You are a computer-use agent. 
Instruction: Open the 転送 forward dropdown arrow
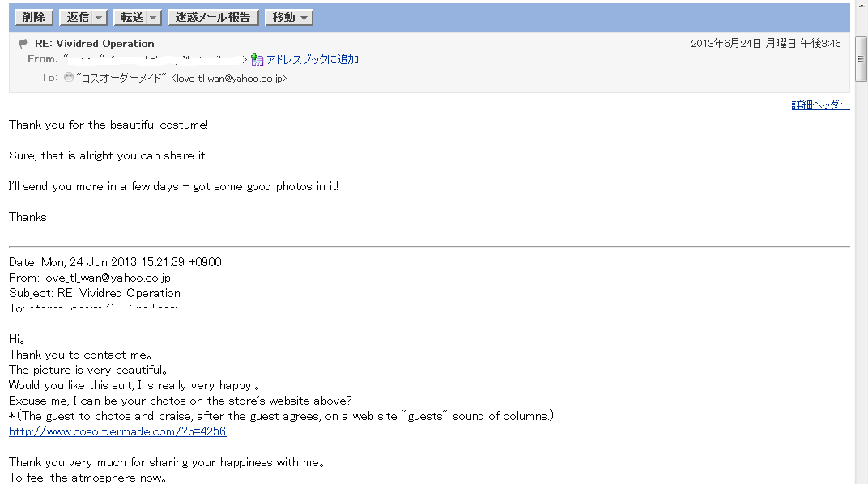point(153,17)
